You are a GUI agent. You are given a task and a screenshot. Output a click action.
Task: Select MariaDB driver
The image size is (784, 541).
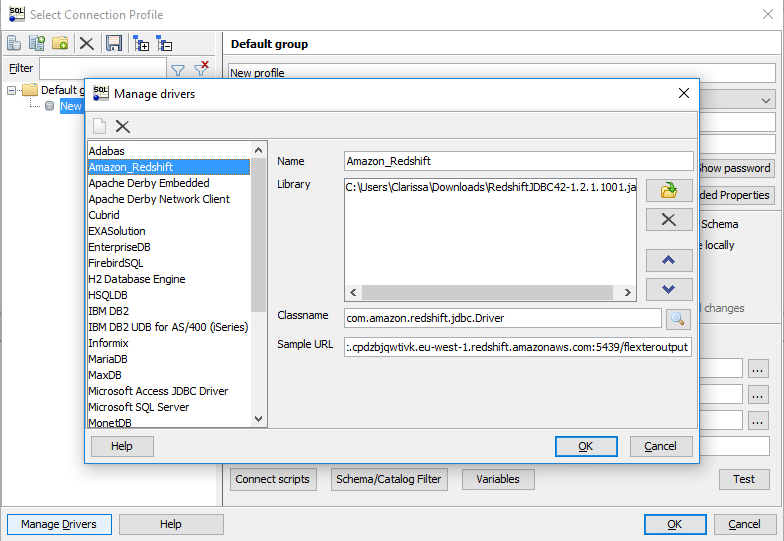[x=169, y=359]
